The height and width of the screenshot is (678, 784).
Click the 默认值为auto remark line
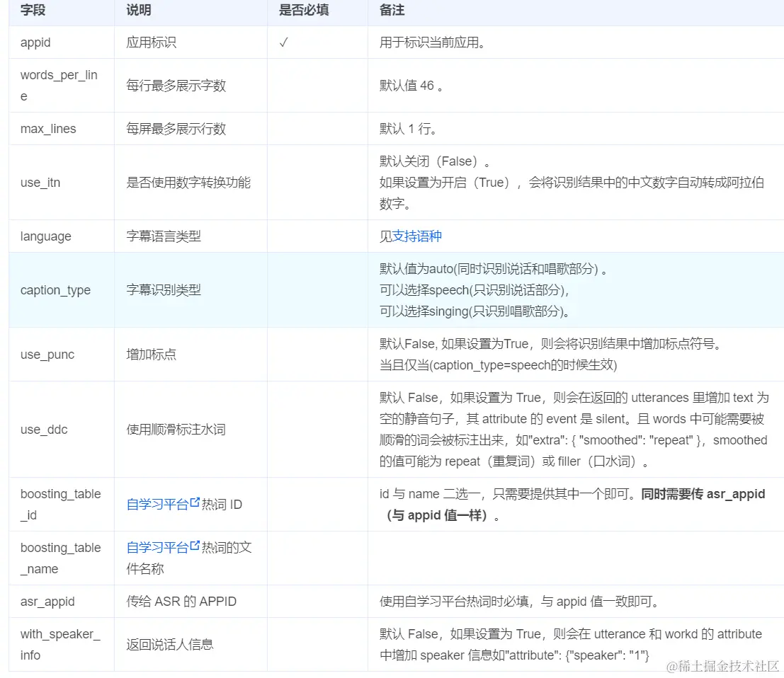coord(493,269)
